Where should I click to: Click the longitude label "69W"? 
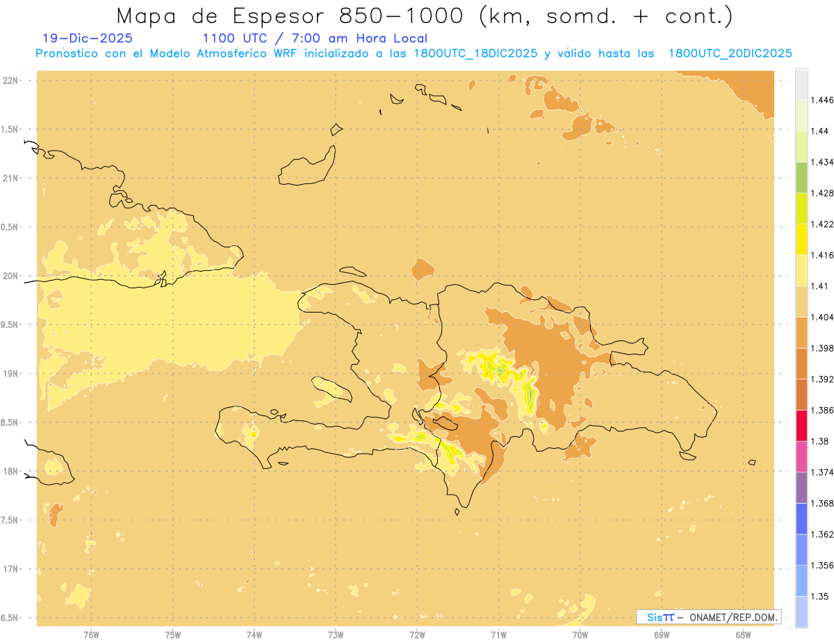[x=662, y=635]
